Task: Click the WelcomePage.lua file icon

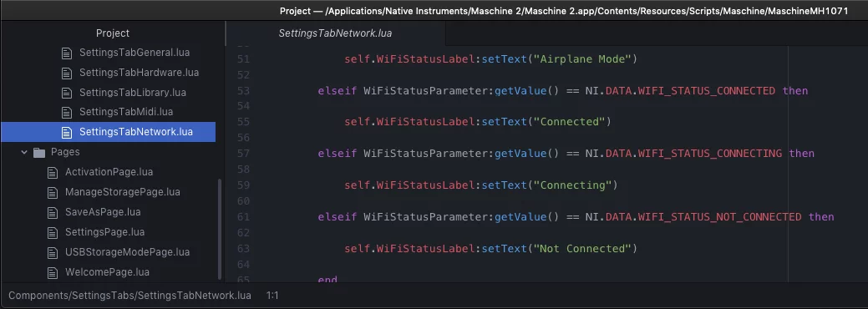Action: pos(53,272)
